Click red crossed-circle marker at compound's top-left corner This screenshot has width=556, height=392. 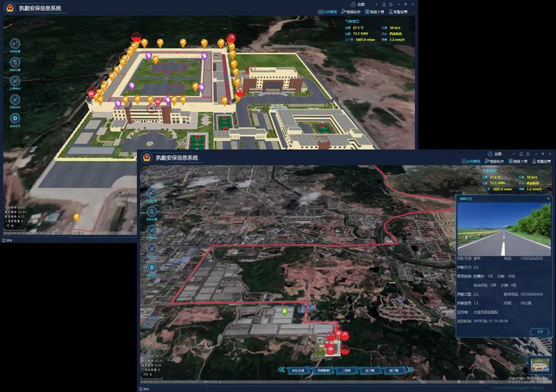[136, 37]
